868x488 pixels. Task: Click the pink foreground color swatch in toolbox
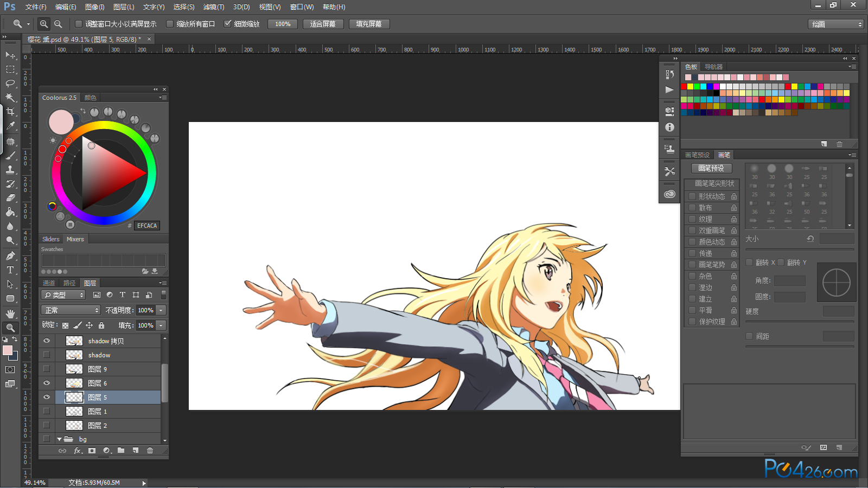pos(8,350)
